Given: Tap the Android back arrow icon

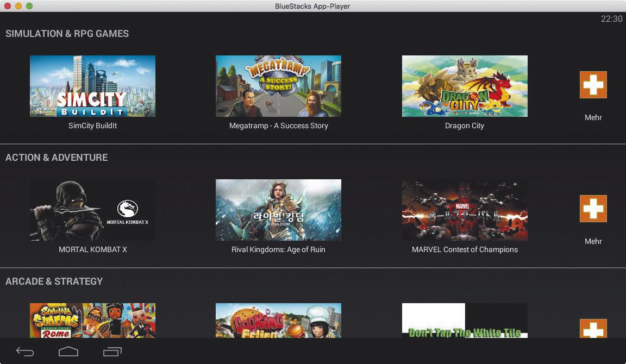Looking at the screenshot, I should [x=25, y=352].
